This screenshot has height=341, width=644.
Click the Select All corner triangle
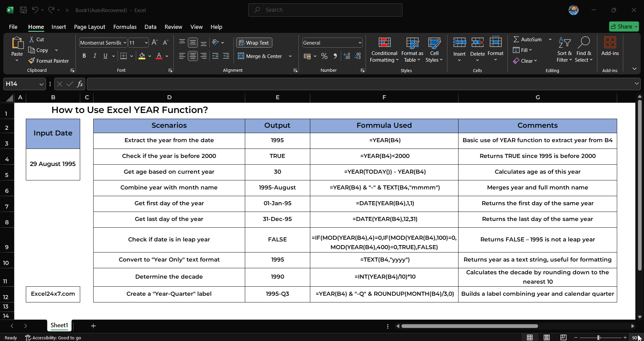point(9,98)
